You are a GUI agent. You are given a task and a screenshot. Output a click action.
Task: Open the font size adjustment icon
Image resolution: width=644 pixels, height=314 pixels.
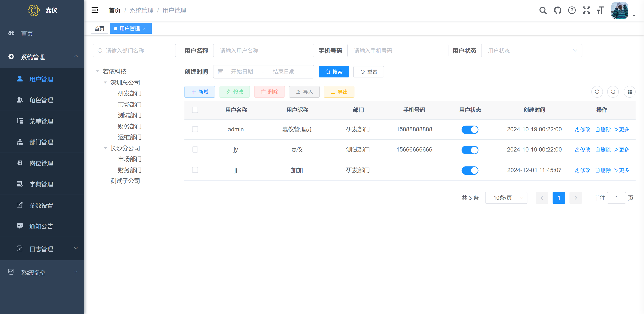tap(600, 10)
